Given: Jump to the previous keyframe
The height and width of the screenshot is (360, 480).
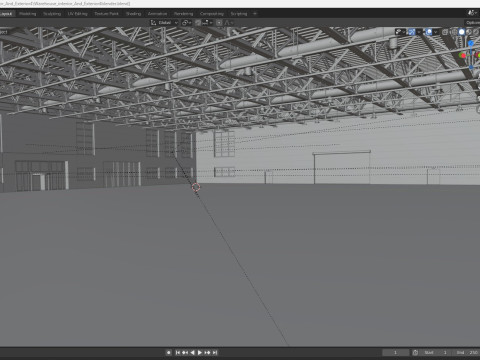Looking at the screenshot, I should coord(185,352).
